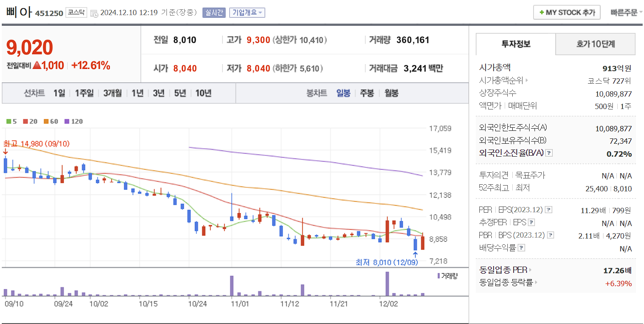
Task: Click the help icon beside PBR BPS(2023.12)
Action: [x=551, y=235]
